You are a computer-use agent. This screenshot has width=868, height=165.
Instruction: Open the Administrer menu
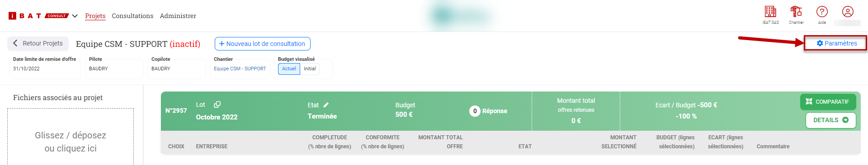coord(178,16)
